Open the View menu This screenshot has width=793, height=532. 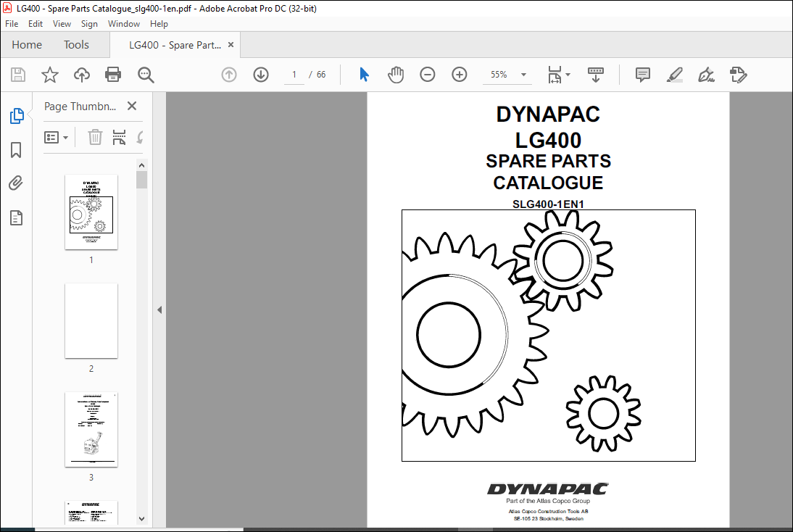point(62,24)
